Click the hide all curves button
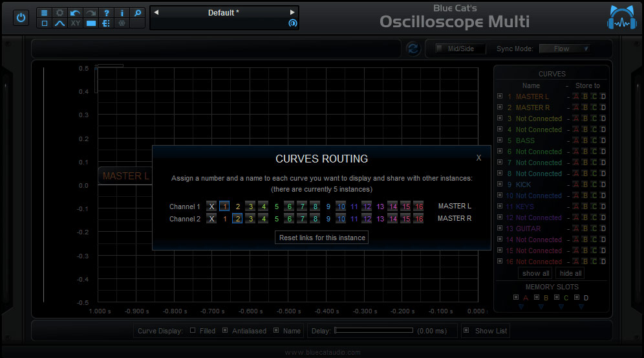Viewport: 644px width, 358px height. tap(570, 273)
